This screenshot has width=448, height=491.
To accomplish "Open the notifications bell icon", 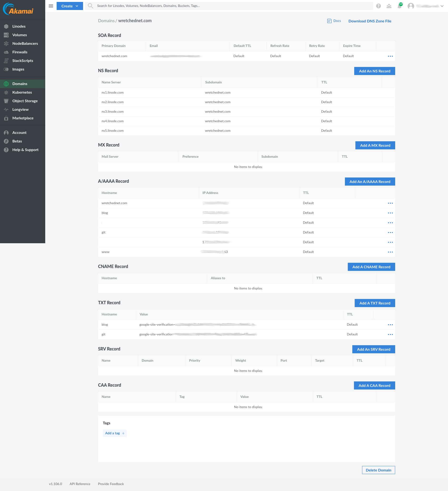I will (x=399, y=6).
